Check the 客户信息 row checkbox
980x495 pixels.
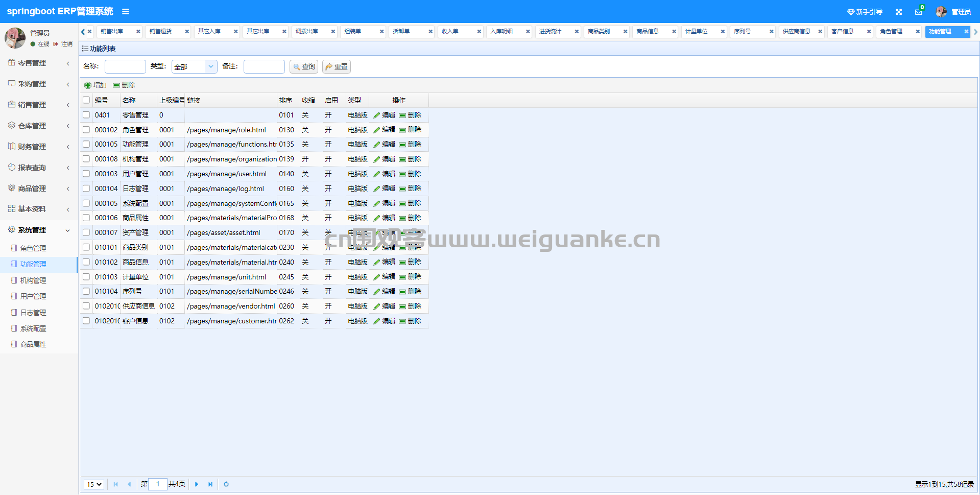point(86,321)
